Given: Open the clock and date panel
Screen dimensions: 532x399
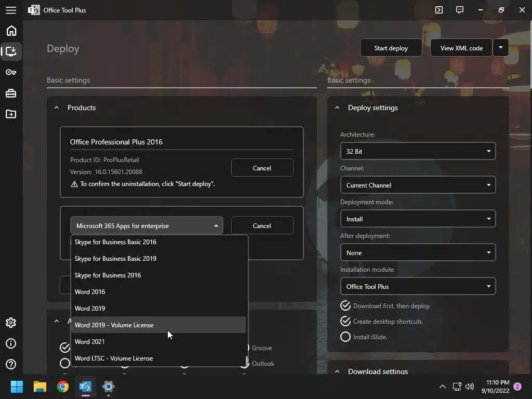Looking at the screenshot, I should (495, 387).
